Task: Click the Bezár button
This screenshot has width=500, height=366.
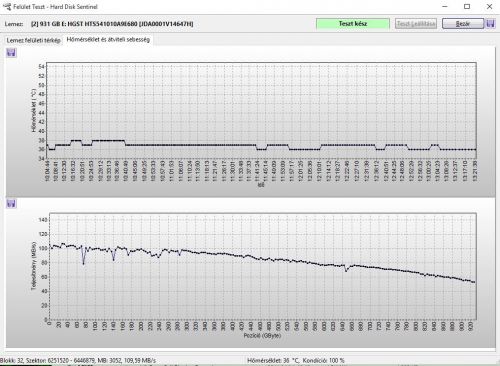Action: point(463,24)
